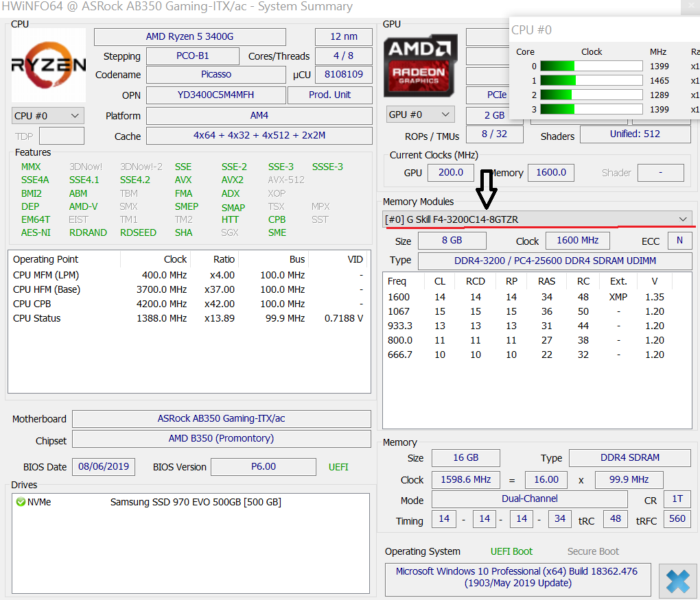Viewport: 700px width, 600px height.
Task: Click the module size 8 GB value
Action: [x=452, y=241]
